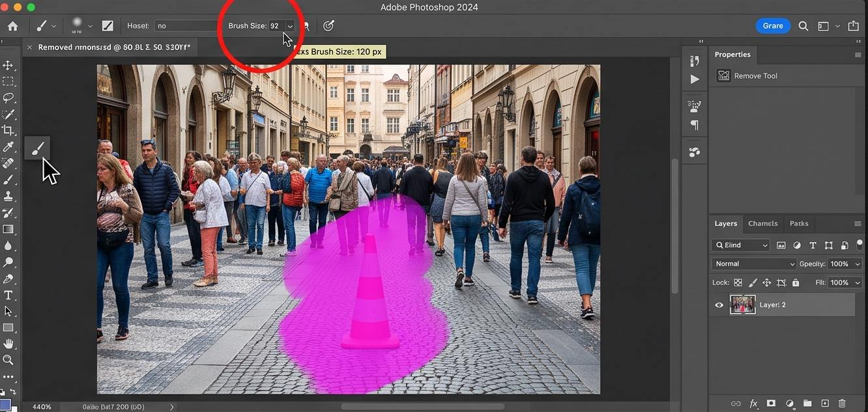Select the Move tool
The width and height of the screenshot is (868, 412).
8,65
